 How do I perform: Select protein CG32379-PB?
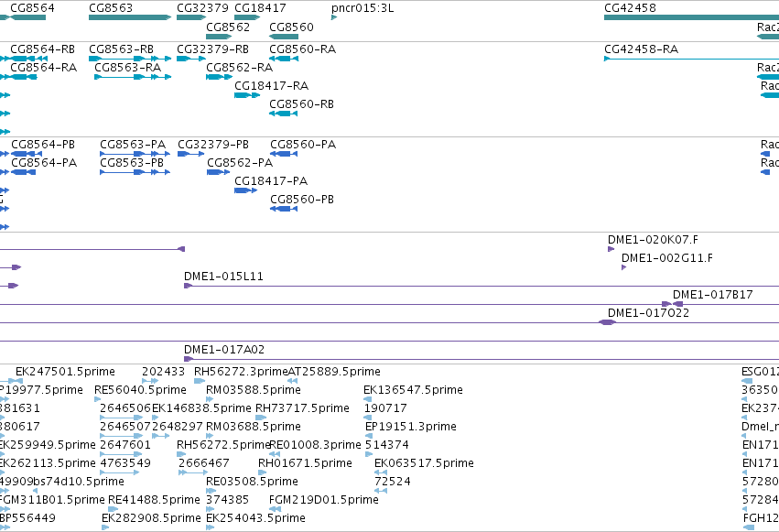[190, 154]
